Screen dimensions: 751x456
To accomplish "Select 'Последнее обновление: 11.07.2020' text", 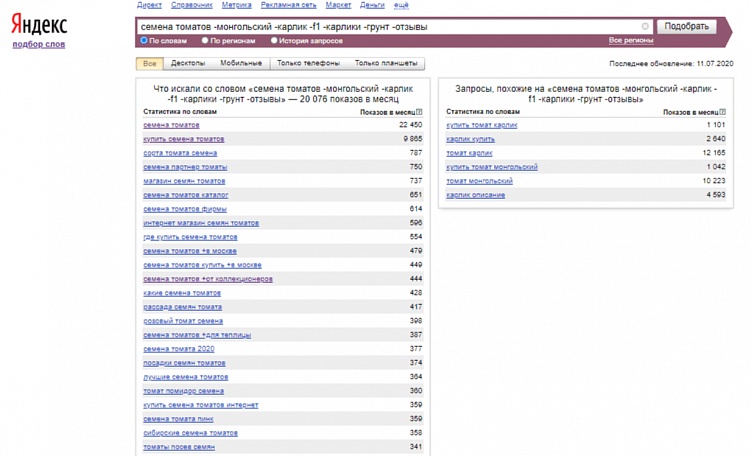I will tap(671, 63).
